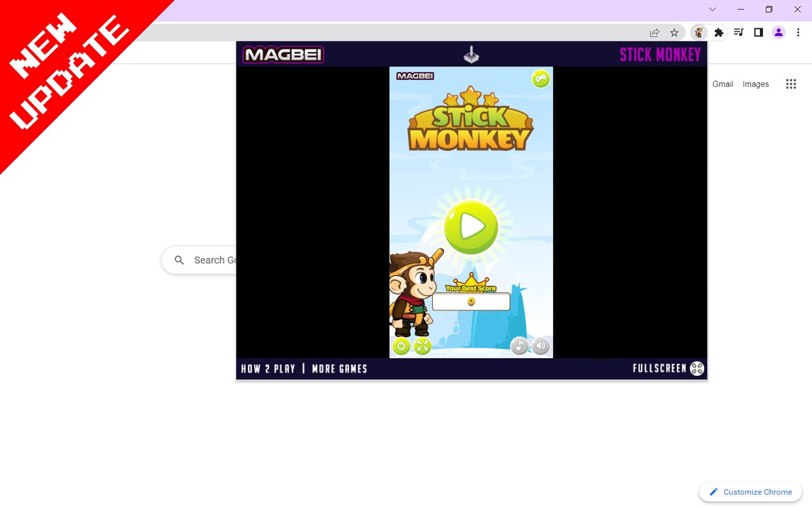Click the green power icon in the game
The width and height of the screenshot is (812, 508).
pos(401,346)
